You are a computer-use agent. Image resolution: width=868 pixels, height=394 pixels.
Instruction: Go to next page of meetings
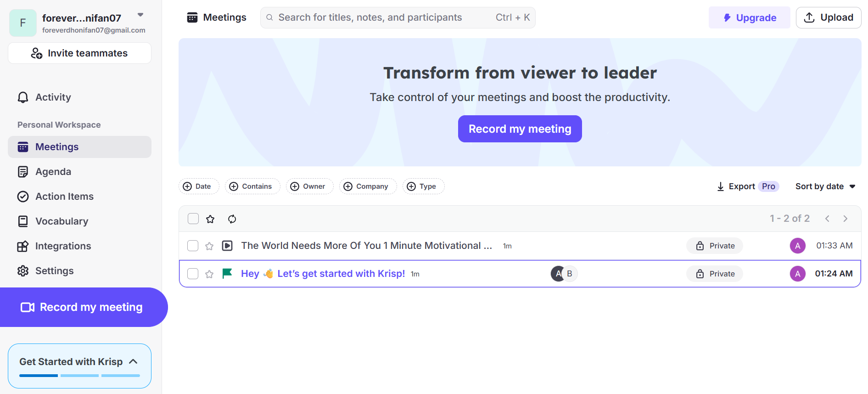click(845, 219)
